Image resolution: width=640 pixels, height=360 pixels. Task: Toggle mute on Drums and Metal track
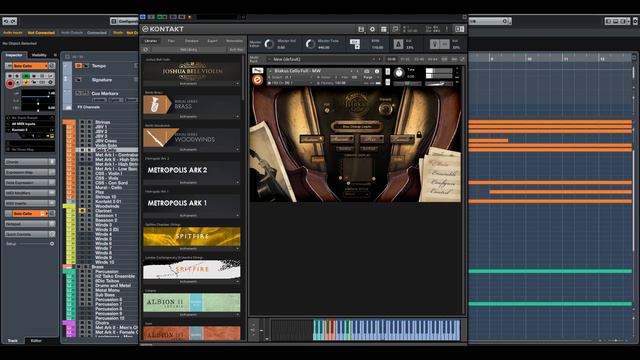[82, 286]
